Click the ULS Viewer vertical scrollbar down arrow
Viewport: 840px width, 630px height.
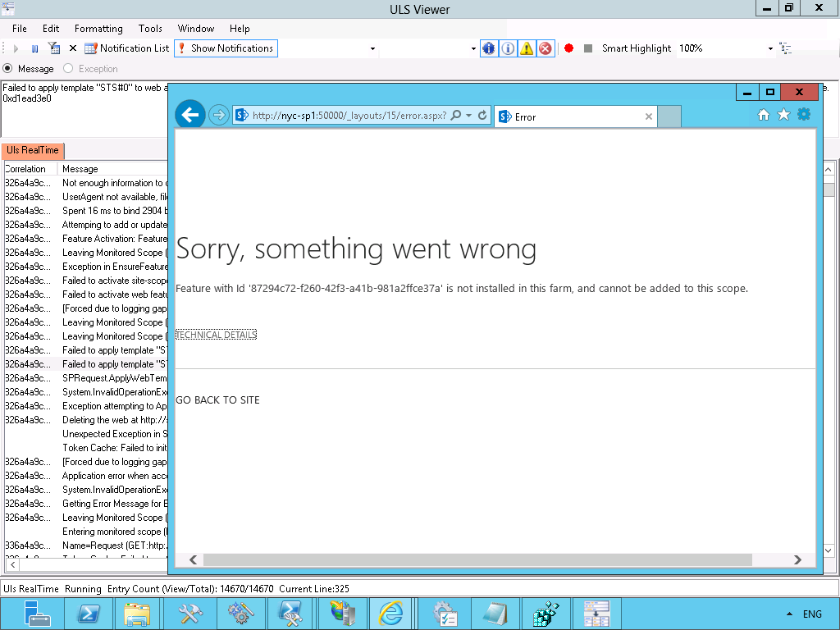(x=829, y=550)
